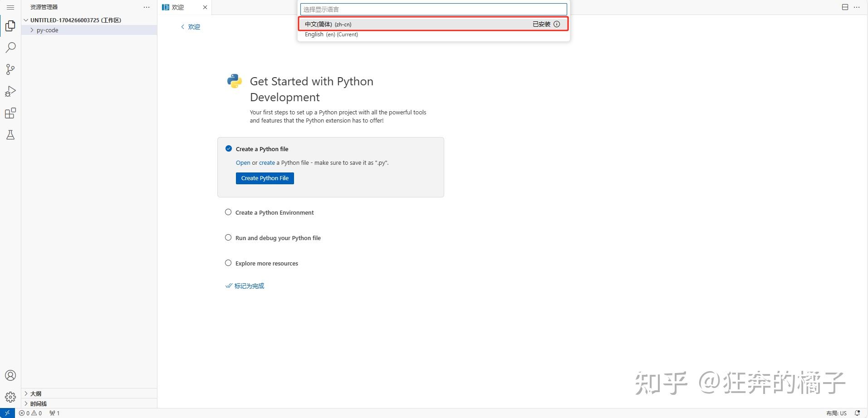
Task: Open the Source Control view
Action: [10, 69]
